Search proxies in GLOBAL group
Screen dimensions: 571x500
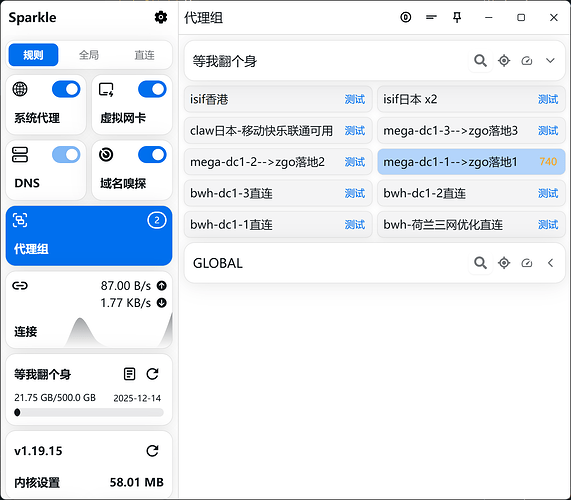(x=480, y=263)
